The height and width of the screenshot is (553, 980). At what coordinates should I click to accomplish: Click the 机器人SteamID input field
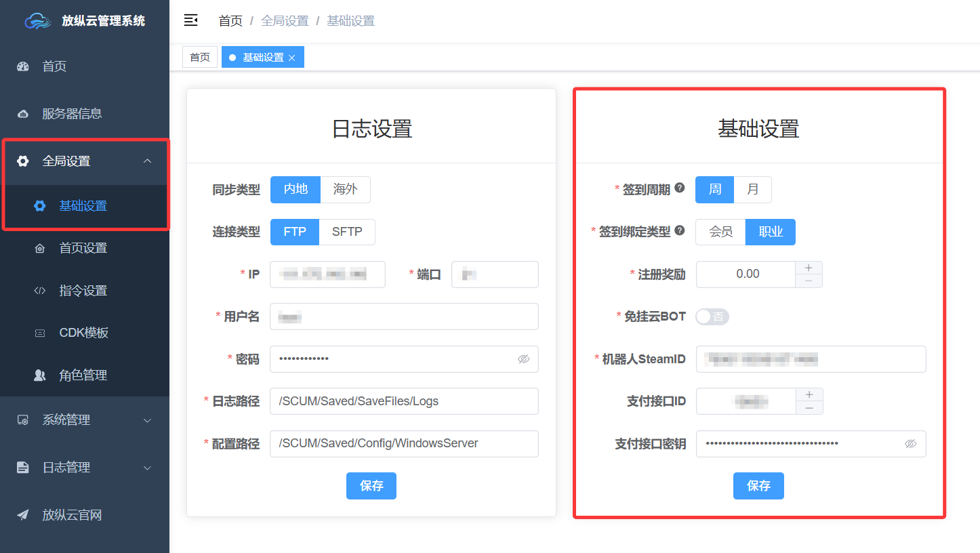tap(811, 359)
